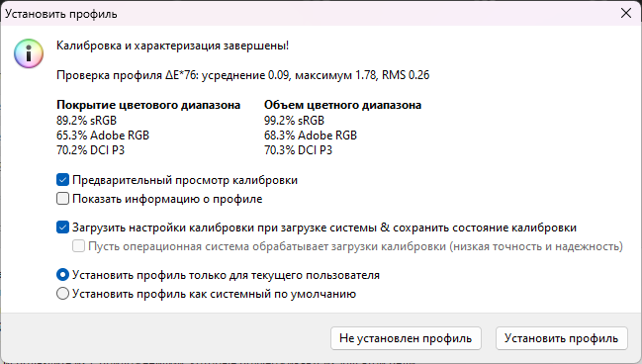This screenshot has height=364, width=642.
Task: Click the Объем цветного диапазона heading
Action: point(342,105)
